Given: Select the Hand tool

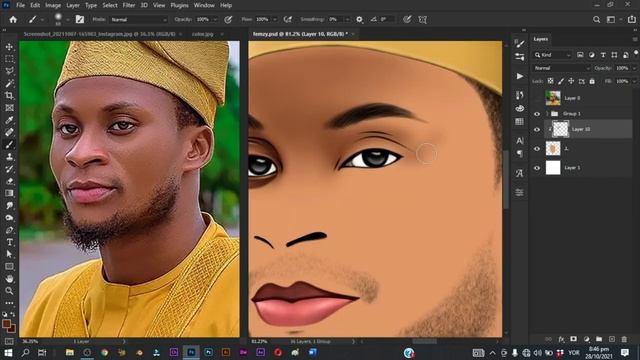Looking at the screenshot, I should (9, 278).
